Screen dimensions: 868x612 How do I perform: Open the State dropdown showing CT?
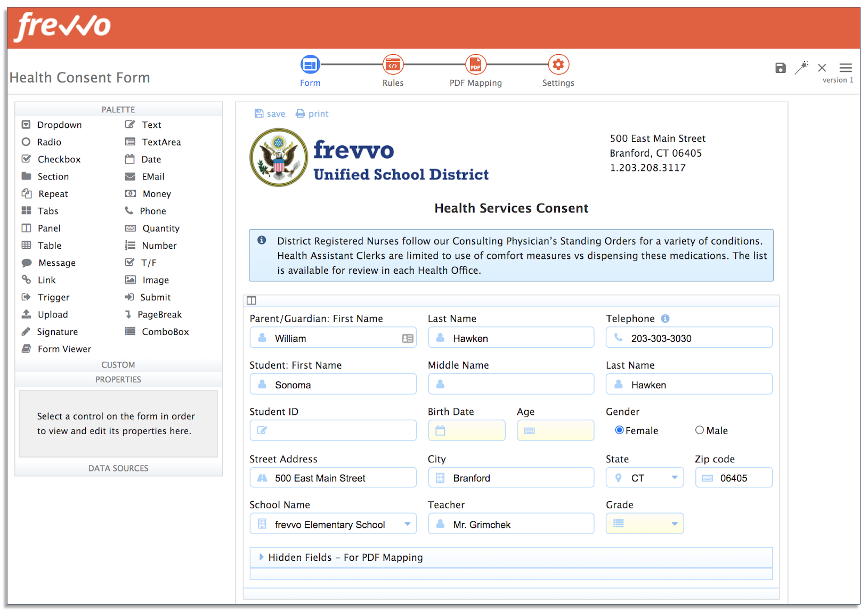click(645, 478)
